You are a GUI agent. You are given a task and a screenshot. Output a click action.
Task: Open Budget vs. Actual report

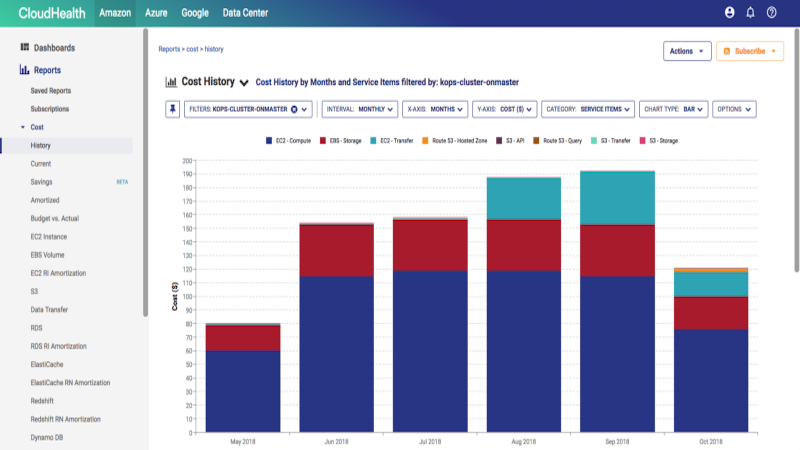coord(55,218)
